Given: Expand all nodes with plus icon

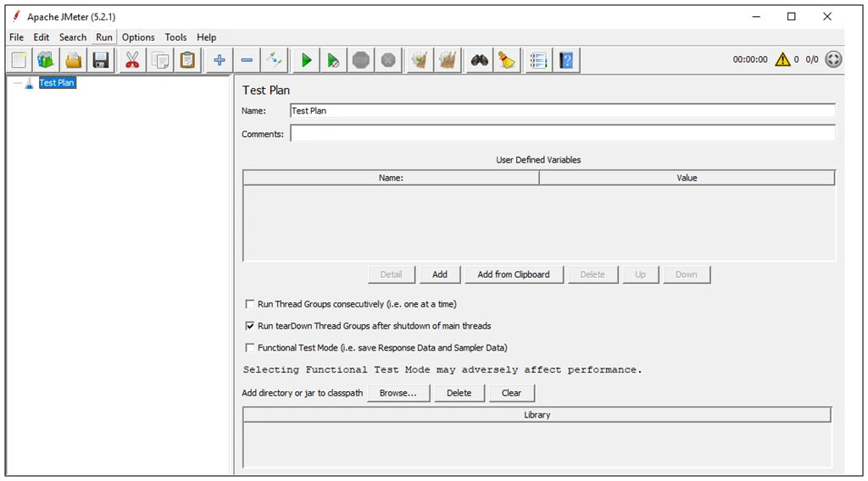Looking at the screenshot, I should coord(220,60).
